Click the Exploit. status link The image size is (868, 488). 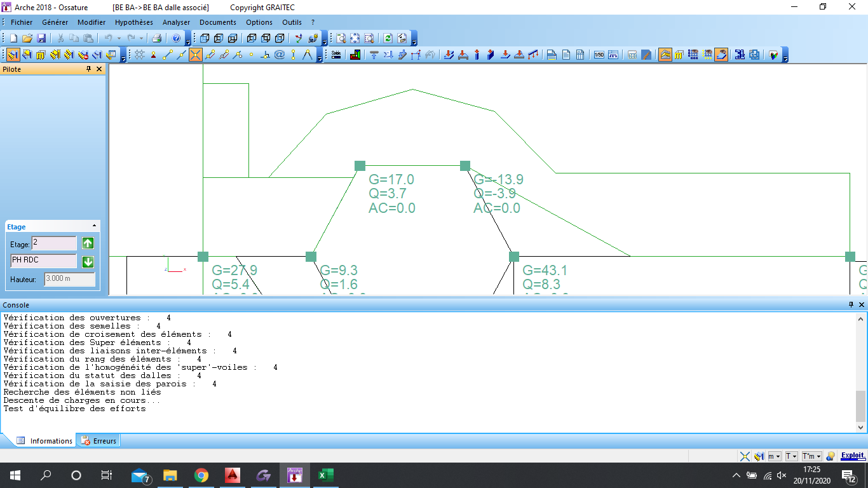coord(853,456)
